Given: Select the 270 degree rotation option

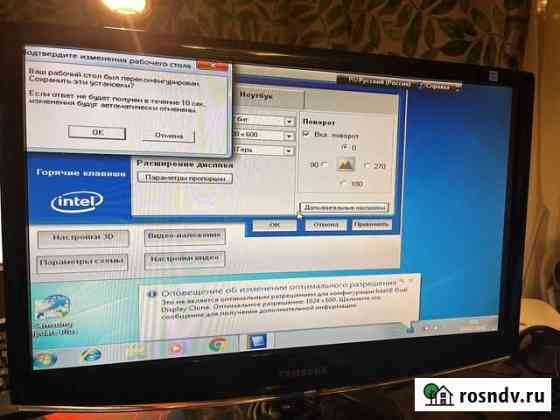Looking at the screenshot, I should coord(367,165).
